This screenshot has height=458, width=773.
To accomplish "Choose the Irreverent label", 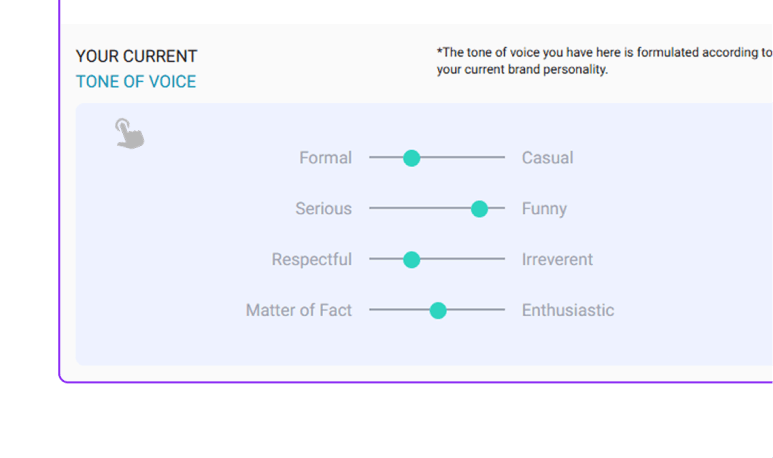I will [557, 260].
